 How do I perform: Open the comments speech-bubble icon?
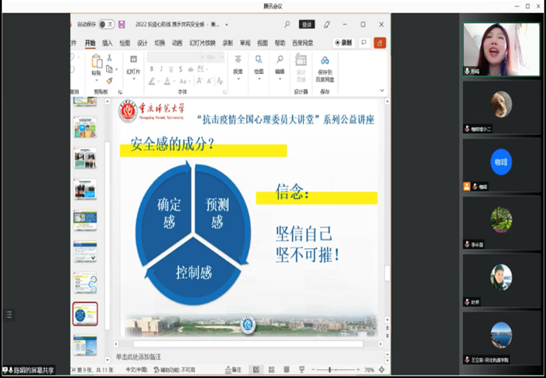[364, 43]
